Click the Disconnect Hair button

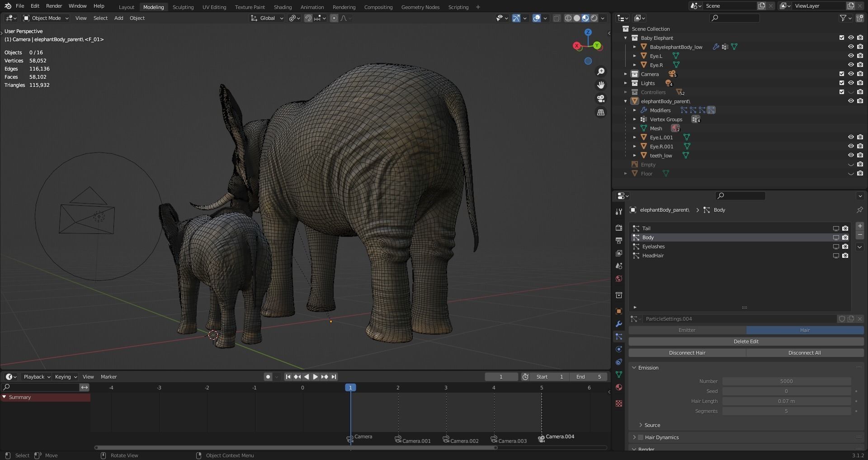click(687, 353)
